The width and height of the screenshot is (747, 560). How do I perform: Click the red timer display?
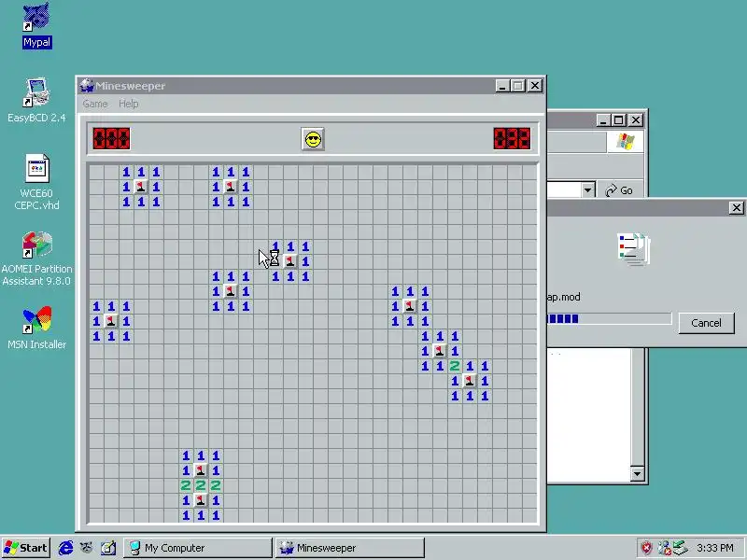[x=512, y=138]
